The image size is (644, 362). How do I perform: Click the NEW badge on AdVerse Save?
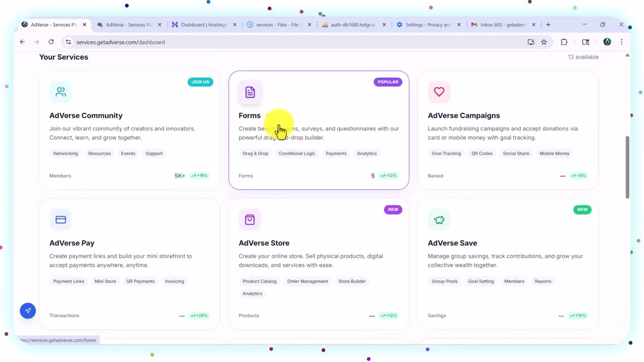pyautogui.click(x=582, y=210)
